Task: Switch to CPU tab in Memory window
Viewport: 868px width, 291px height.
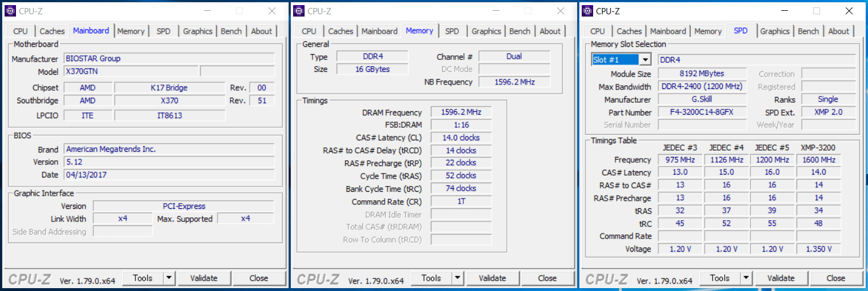Action: coord(309,31)
